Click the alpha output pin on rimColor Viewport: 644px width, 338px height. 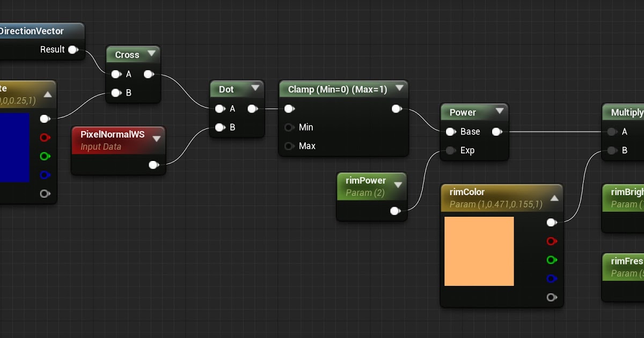point(551,297)
